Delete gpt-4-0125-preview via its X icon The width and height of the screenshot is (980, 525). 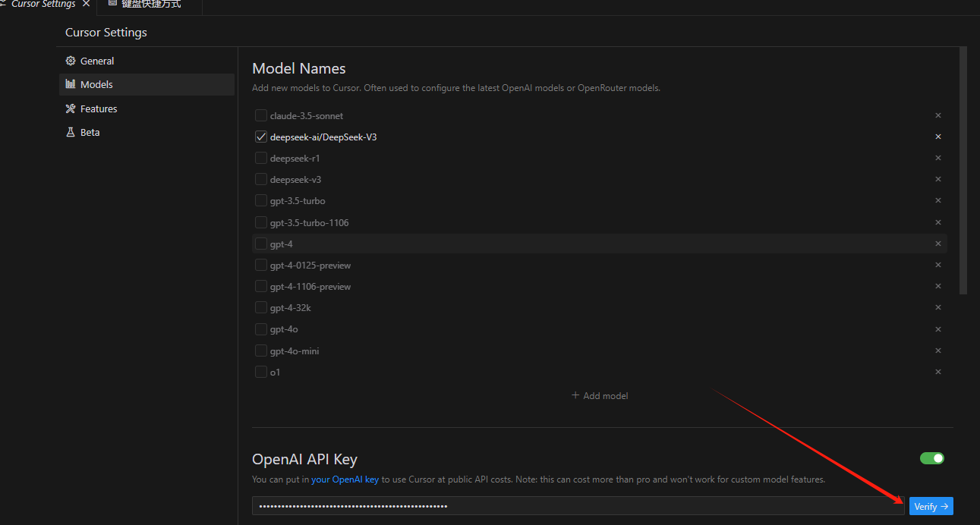[938, 266]
